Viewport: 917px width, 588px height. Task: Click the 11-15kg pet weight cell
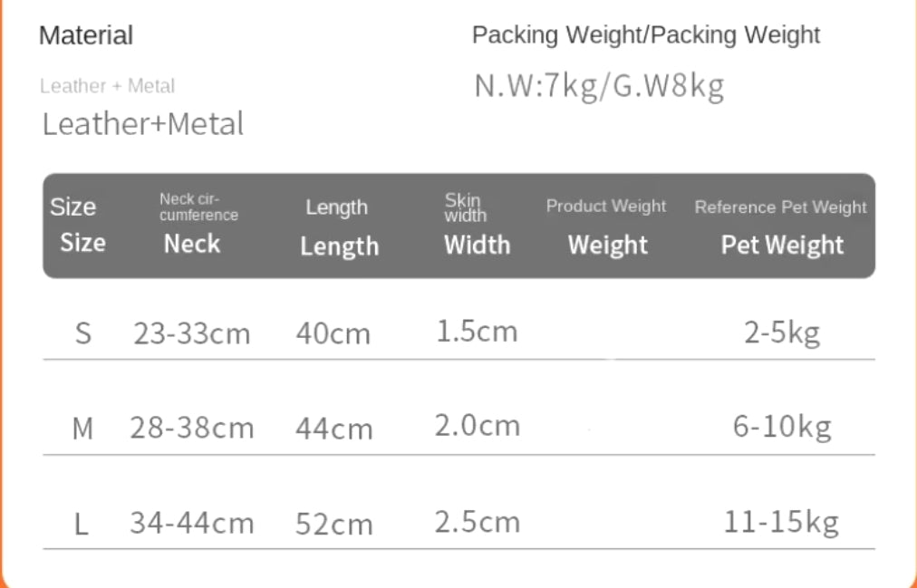781,521
